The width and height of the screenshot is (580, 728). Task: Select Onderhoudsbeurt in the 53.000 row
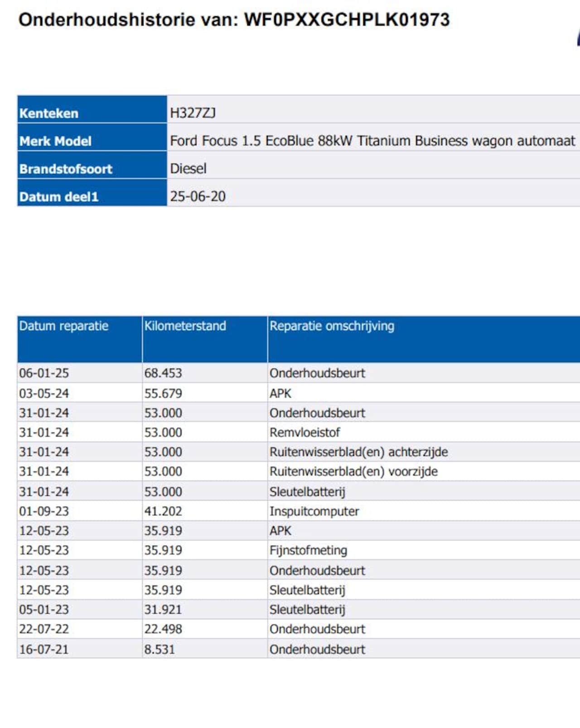click(x=317, y=413)
